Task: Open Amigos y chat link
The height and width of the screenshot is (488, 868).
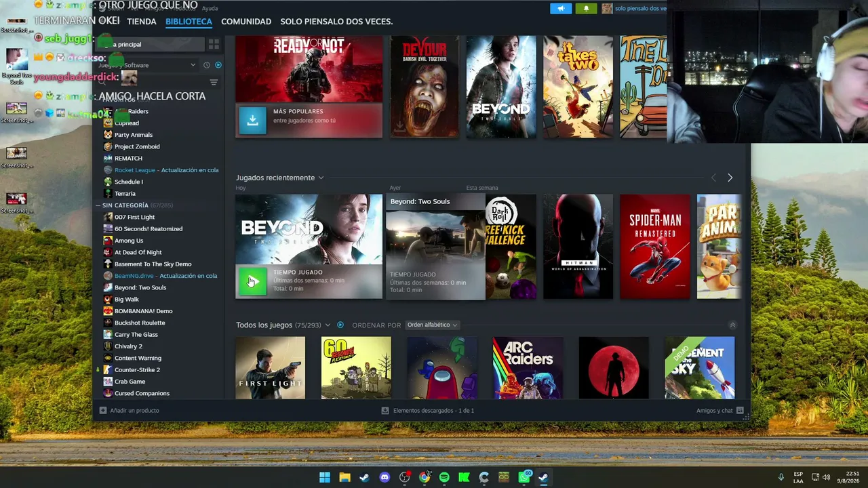Action: (715, 411)
